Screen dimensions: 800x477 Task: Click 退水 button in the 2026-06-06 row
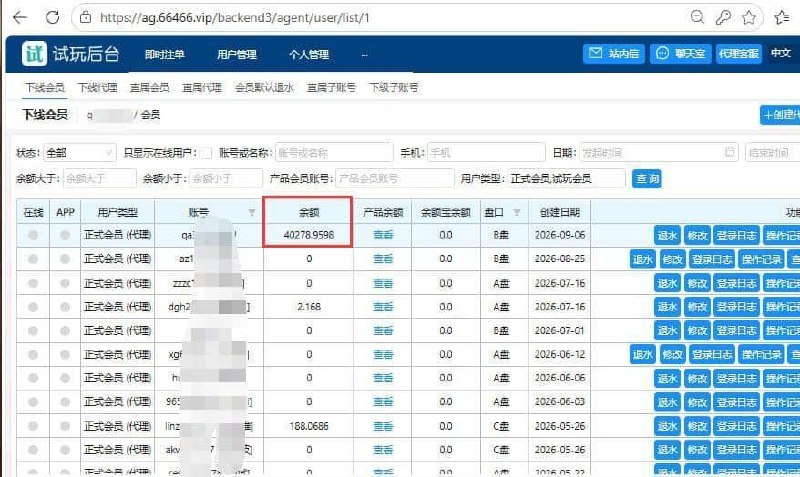click(x=667, y=378)
